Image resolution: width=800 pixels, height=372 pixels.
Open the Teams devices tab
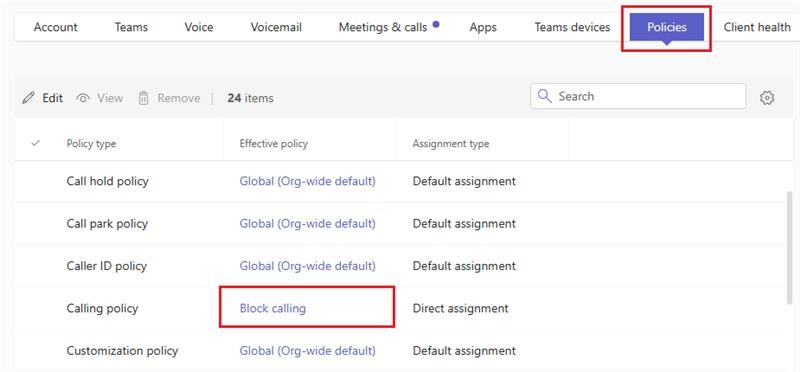(572, 27)
